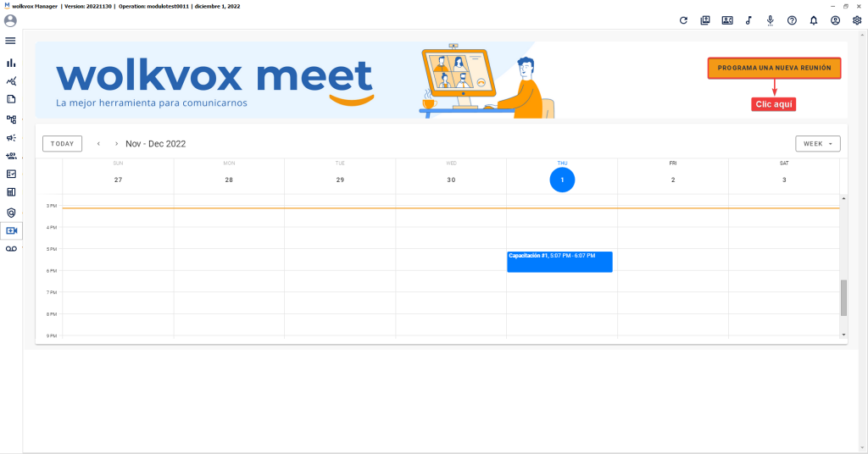The height and width of the screenshot is (454, 868).
Task: Go to next week with right chevron
Action: [116, 144]
